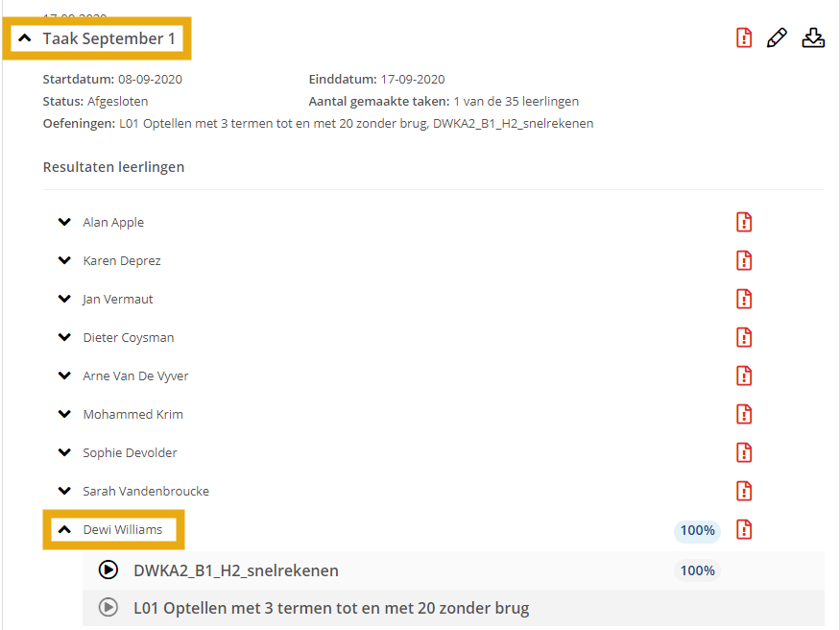
Task: Expand Jan Vermaut's results row
Action: [64, 299]
